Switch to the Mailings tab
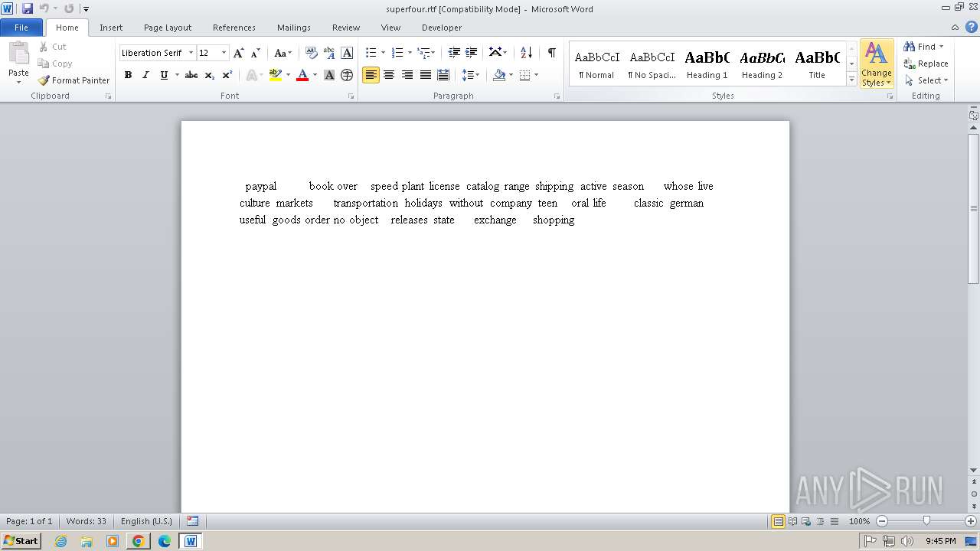 [294, 28]
